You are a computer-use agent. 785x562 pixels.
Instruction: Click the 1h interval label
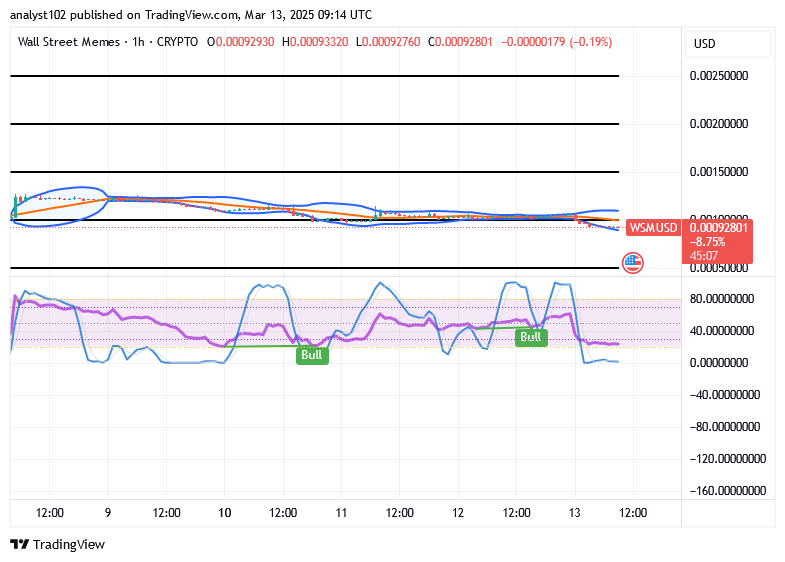click(138, 42)
